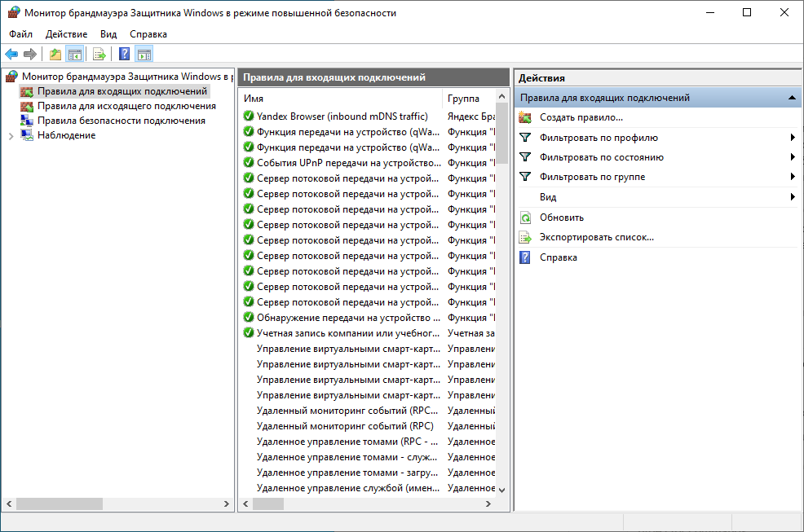
Task: Open Фильтровать по профилю submenu arrow
Action: [793, 138]
